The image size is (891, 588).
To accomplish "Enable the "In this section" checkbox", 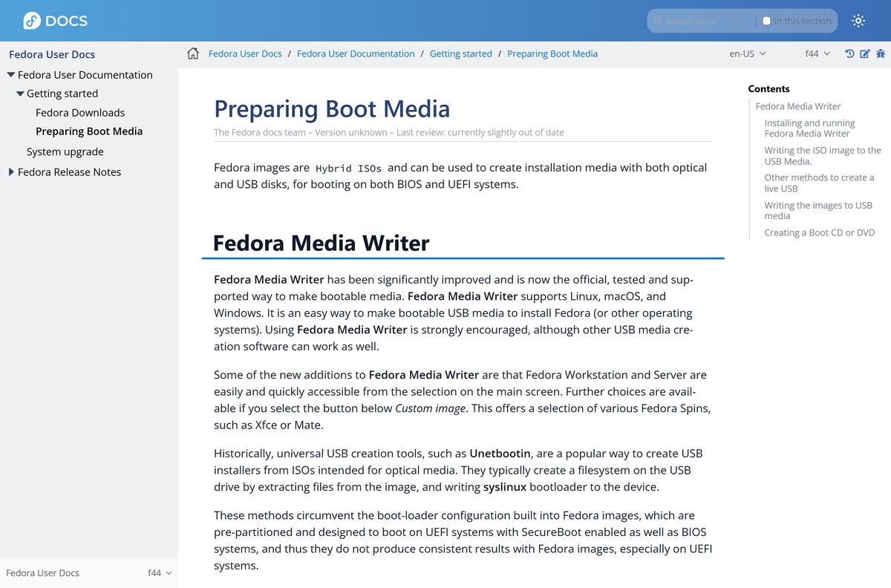I will [x=766, y=21].
